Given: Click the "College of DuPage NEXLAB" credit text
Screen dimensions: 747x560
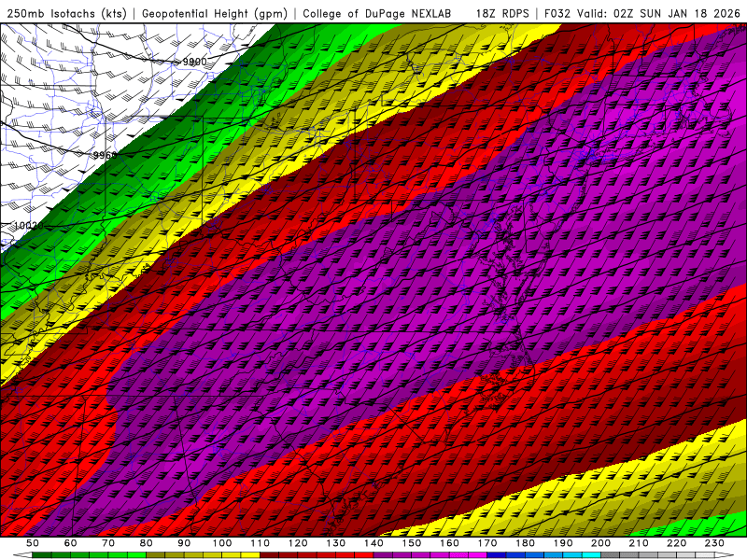Looking at the screenshot, I should [377, 13].
